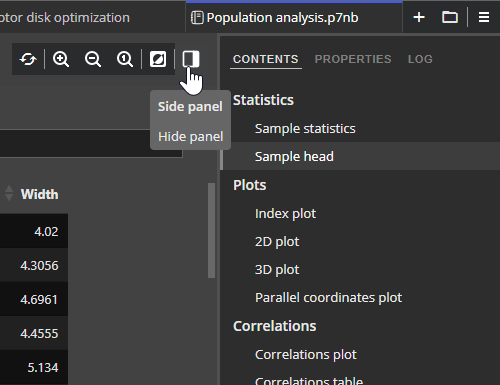This screenshot has height=385, width=500.
Task: Click the Width column header
Action: pos(39,194)
